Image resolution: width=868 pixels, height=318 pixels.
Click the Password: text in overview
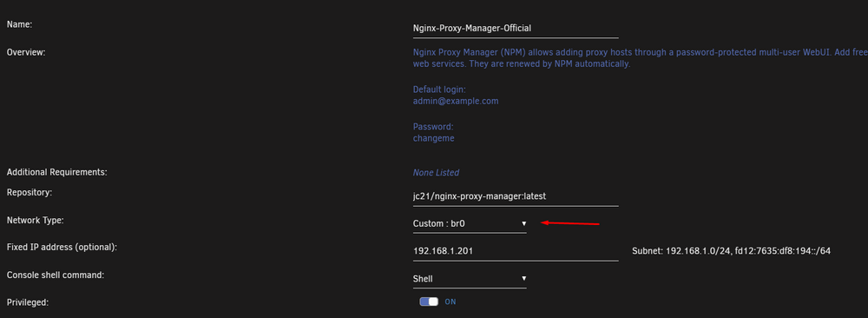pyautogui.click(x=433, y=127)
